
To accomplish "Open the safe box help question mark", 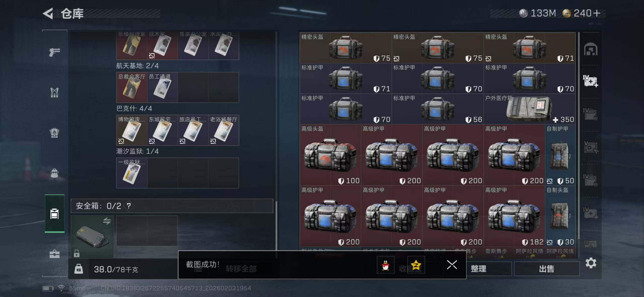I will (x=129, y=206).
